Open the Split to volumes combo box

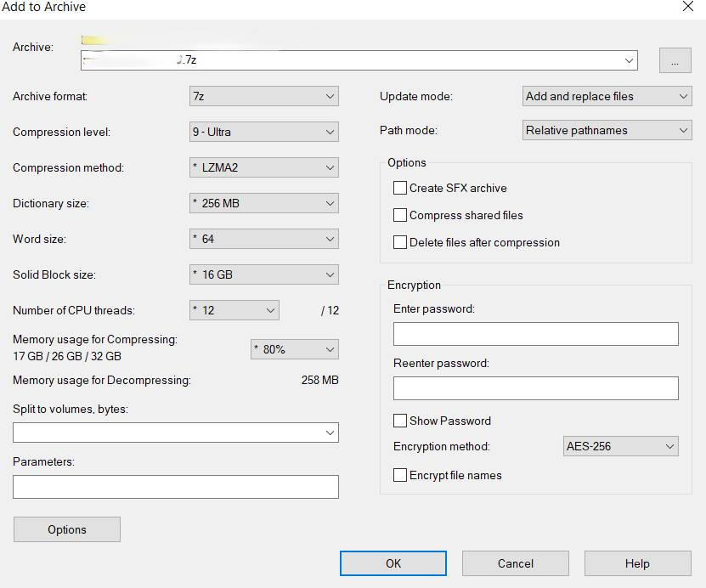(176, 433)
